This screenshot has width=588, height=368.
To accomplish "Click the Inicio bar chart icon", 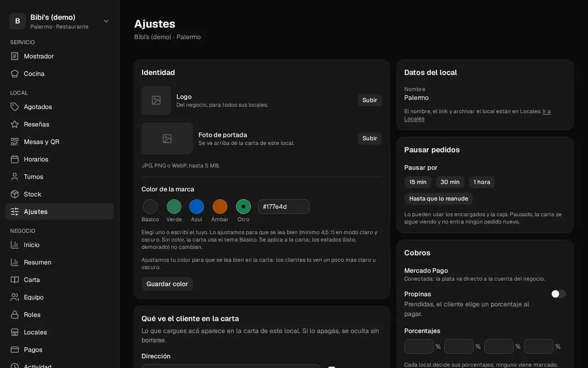I will point(15,245).
